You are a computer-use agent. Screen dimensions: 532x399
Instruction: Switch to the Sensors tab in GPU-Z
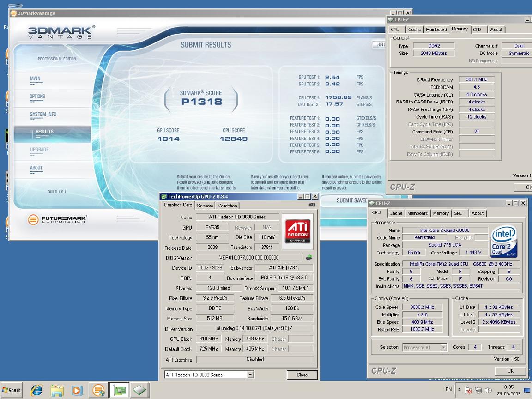[205, 206]
